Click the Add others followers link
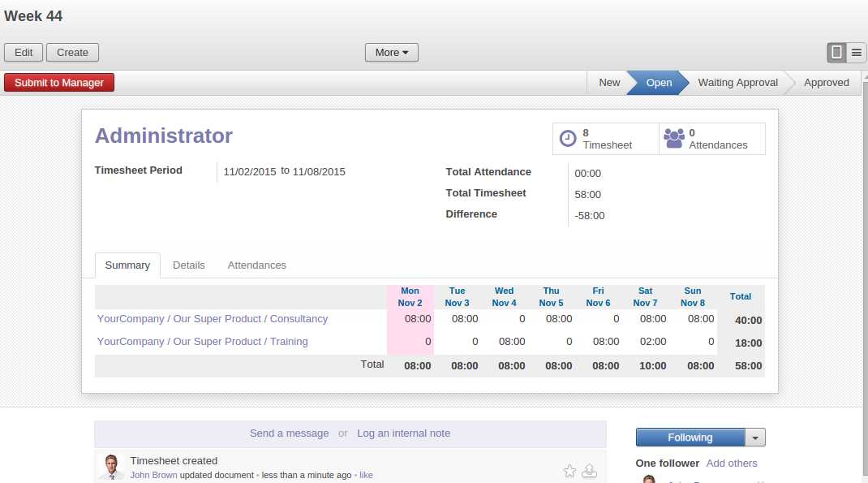The image size is (868, 483). point(732,464)
